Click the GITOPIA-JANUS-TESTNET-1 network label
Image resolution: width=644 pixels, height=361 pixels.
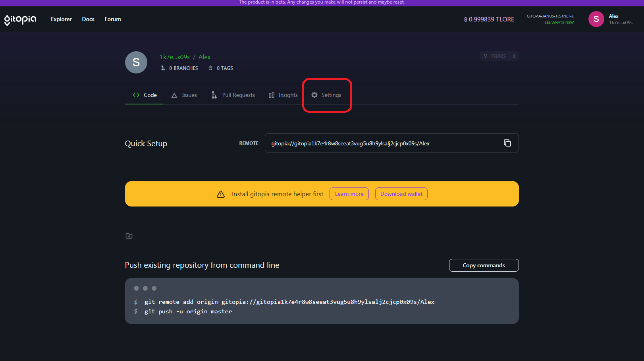[550, 16]
